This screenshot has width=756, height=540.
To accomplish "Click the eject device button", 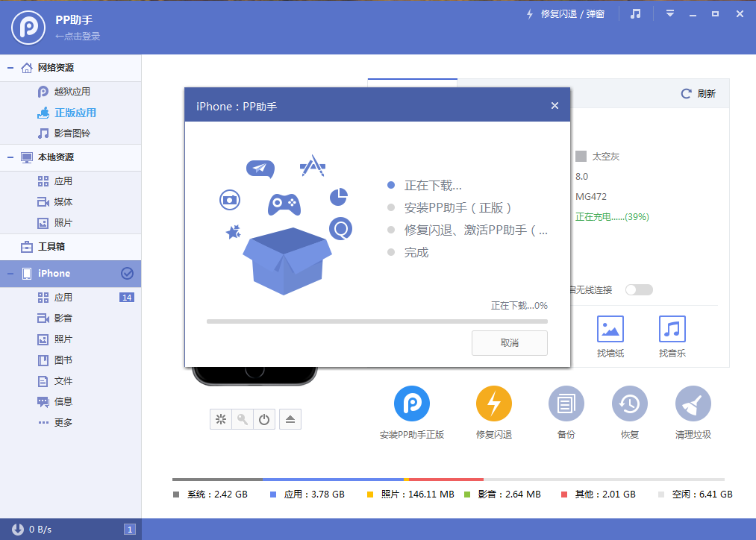I will coord(290,419).
